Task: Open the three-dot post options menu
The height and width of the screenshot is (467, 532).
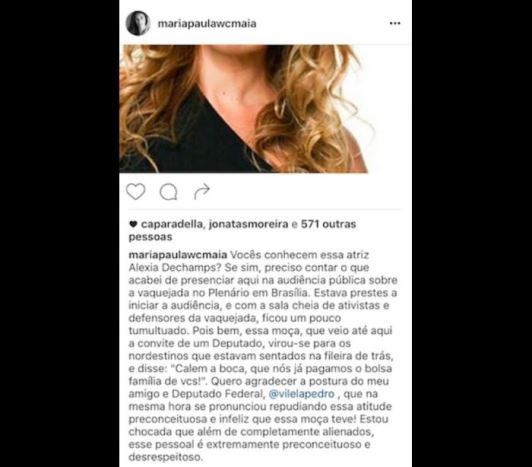Action: pyautogui.click(x=395, y=23)
